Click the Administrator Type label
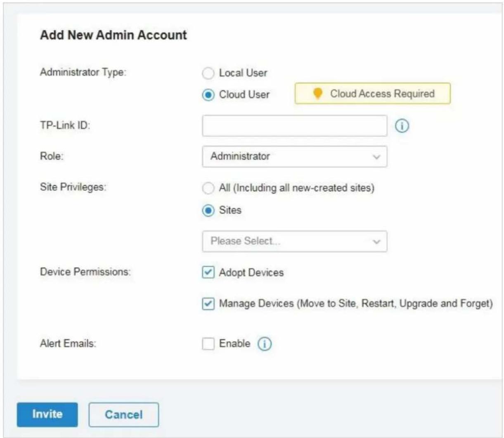Viewport: 504px width, 438px height. click(83, 72)
